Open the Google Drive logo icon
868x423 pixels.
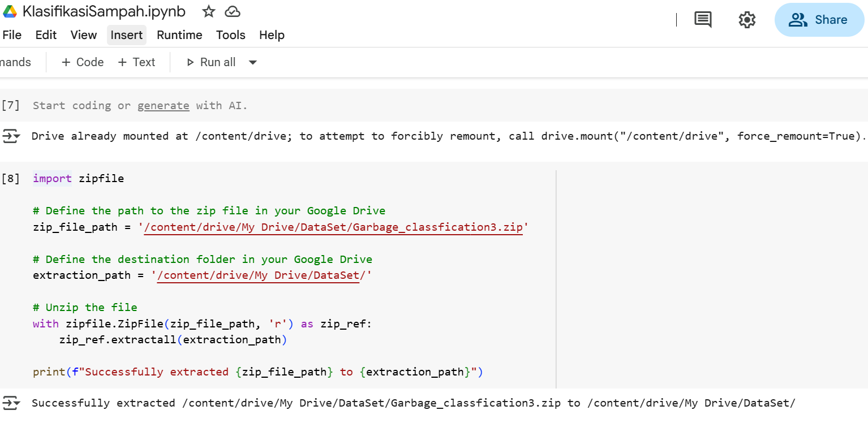tap(10, 12)
